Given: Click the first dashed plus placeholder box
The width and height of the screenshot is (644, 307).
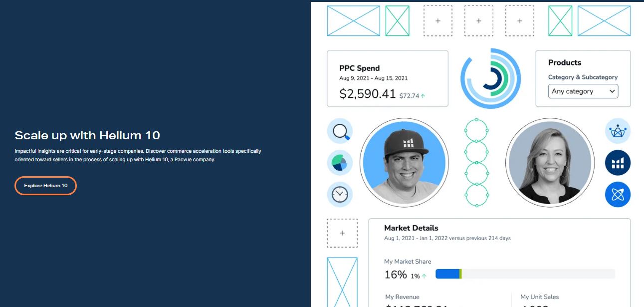Looking at the screenshot, I should tap(437, 20).
